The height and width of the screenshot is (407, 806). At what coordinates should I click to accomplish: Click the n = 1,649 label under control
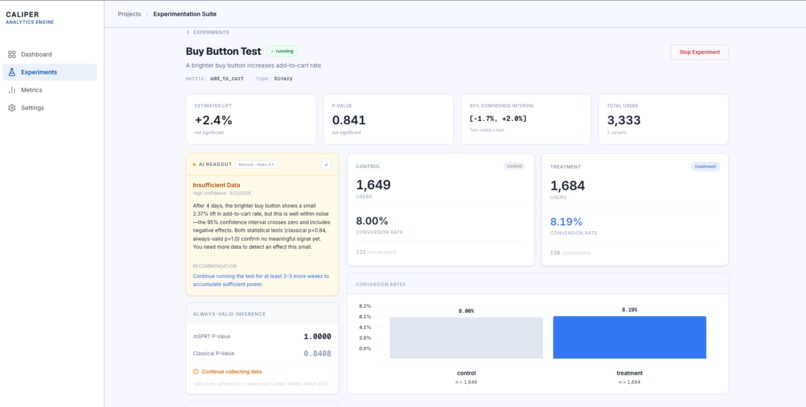[x=466, y=382]
